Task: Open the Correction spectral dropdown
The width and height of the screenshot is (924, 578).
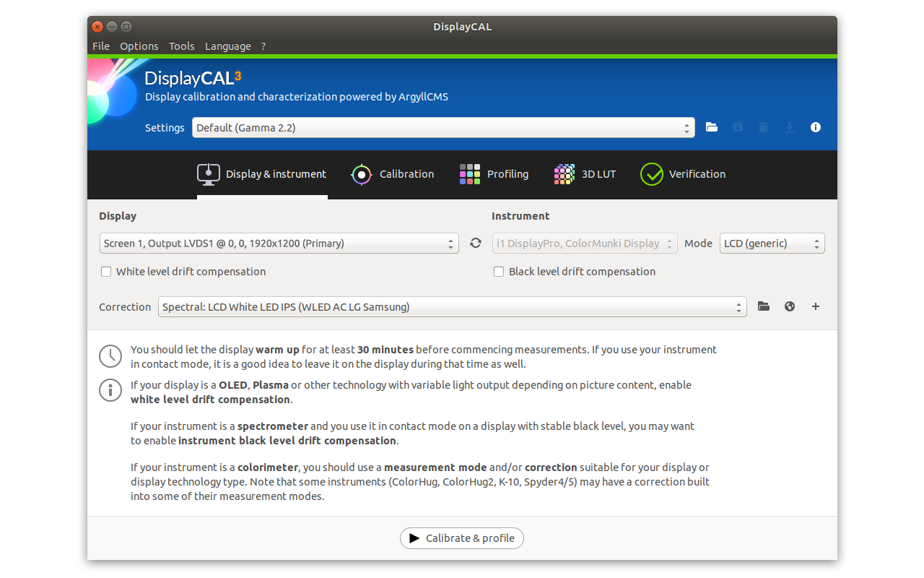Action: (452, 307)
